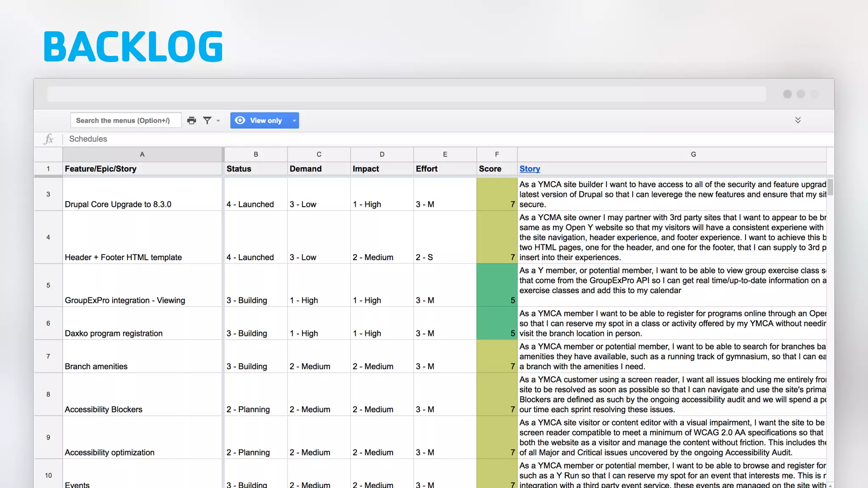
Task: Select the Events cell in row 10
Action: coord(142,474)
